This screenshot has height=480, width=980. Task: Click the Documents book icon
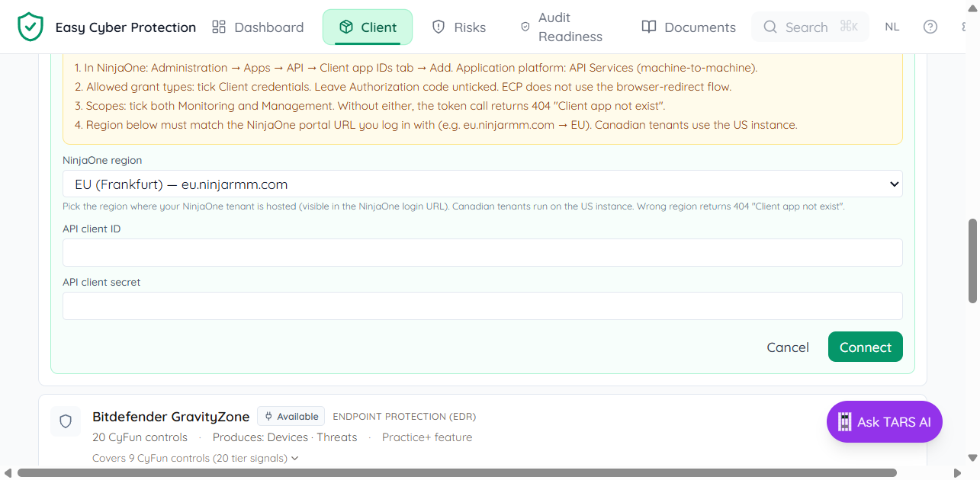pos(649,27)
